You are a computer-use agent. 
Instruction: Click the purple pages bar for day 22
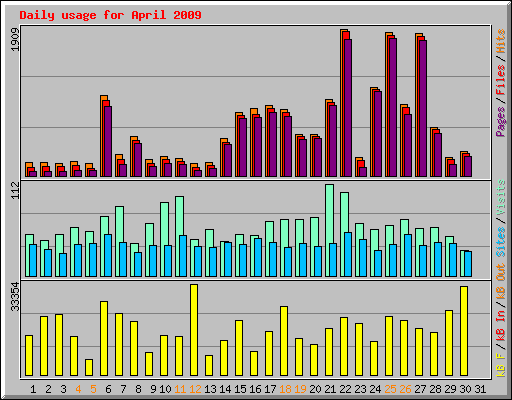348,108
